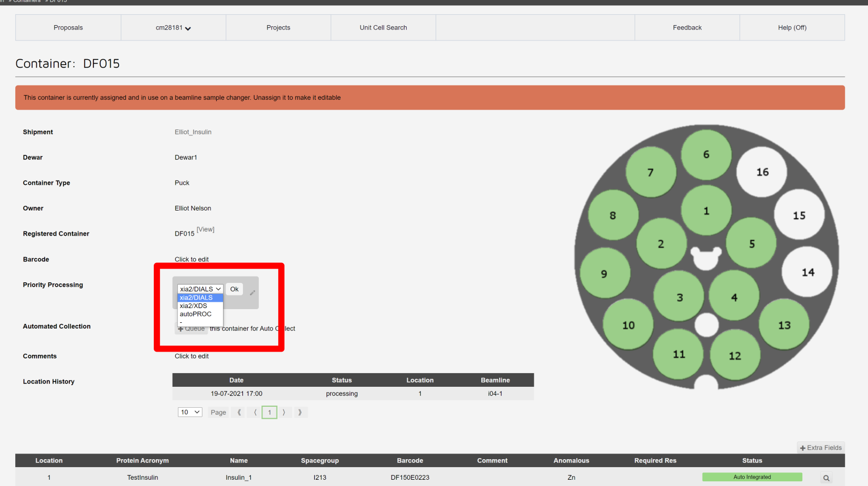Click the Barcode 'Click to edit' field

(x=192, y=259)
